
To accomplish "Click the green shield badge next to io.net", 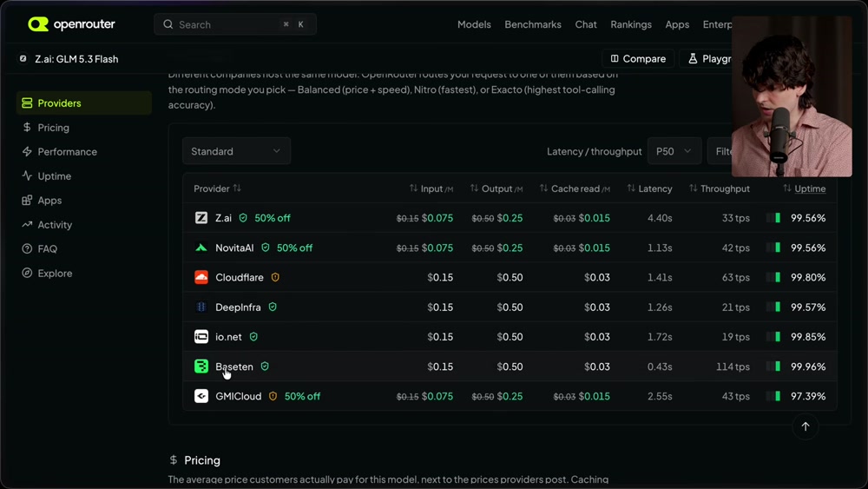I will pos(253,337).
